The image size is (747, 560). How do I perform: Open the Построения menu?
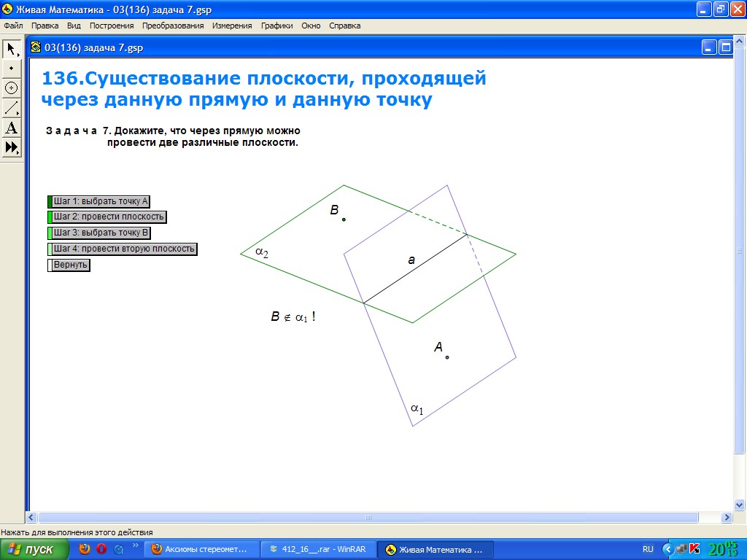(x=112, y=26)
